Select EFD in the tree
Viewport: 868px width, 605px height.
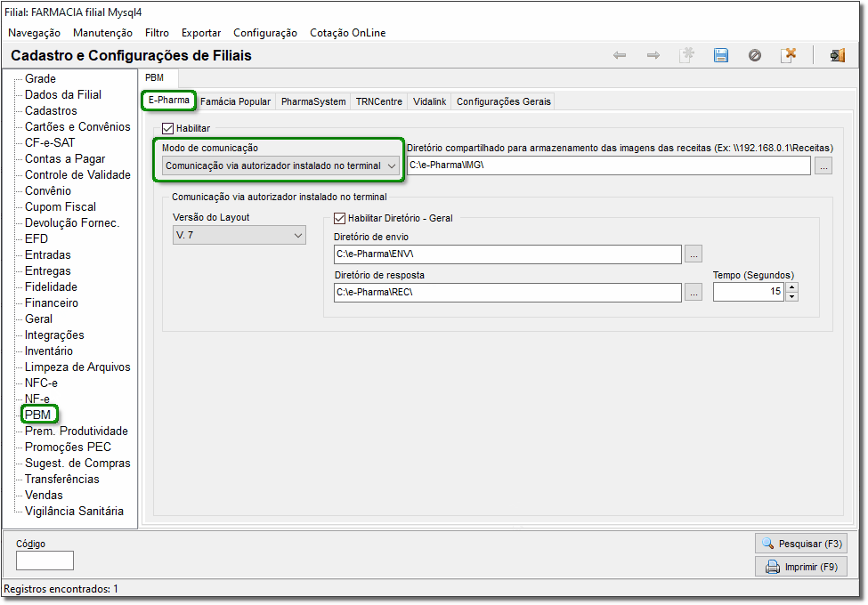point(37,239)
